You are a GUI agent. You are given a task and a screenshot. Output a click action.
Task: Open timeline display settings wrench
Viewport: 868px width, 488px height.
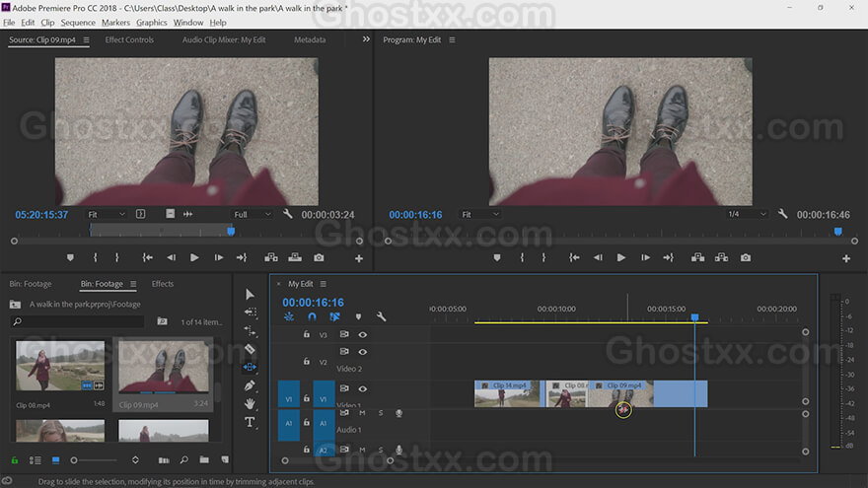click(381, 316)
